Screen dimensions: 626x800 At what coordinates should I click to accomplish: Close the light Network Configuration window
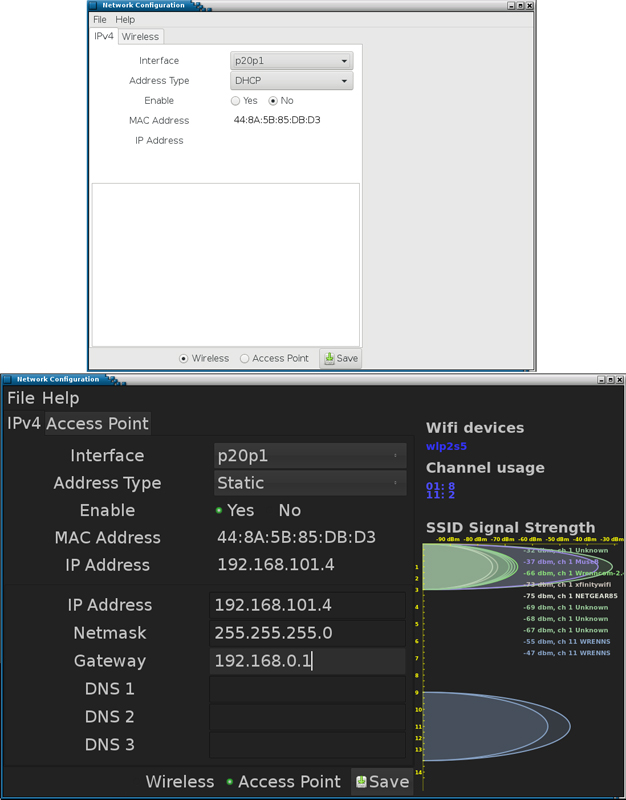tap(530, 6)
